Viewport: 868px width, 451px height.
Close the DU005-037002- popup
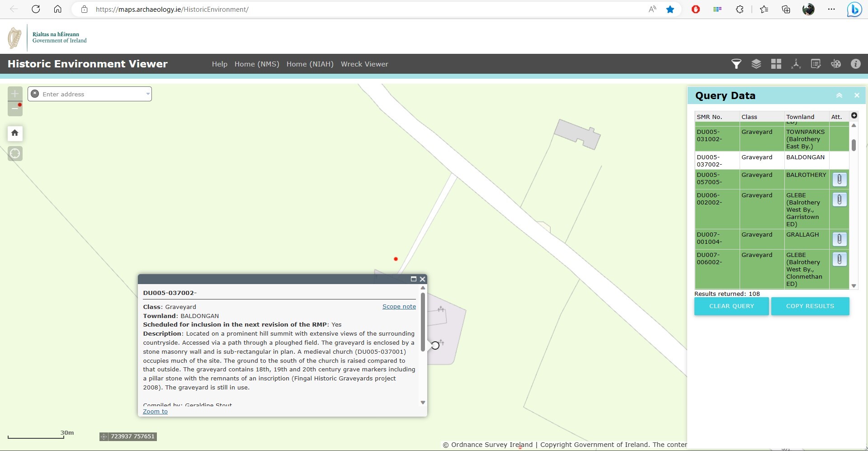(423, 279)
